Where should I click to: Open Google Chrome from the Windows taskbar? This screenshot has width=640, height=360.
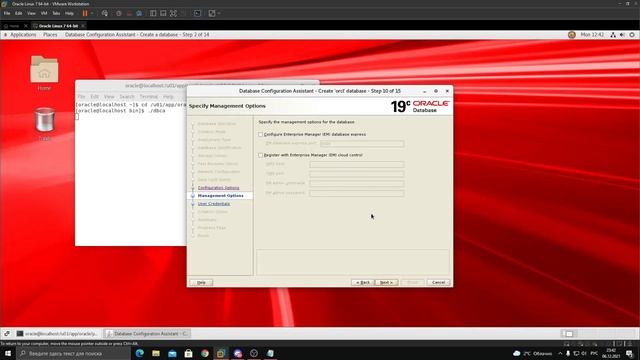[205, 353]
